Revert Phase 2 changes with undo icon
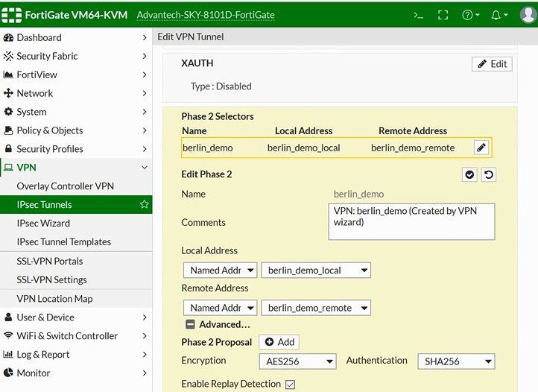 tap(489, 174)
